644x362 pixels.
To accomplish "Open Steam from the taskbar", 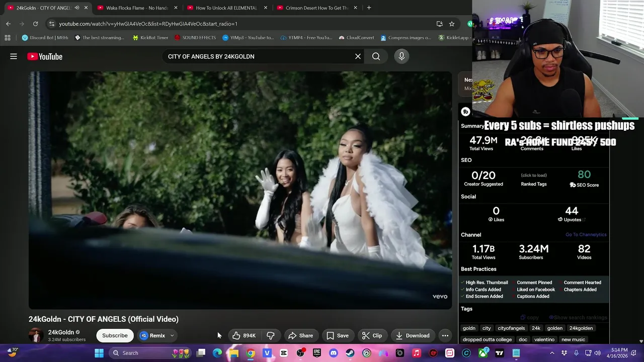I will tap(350, 353).
